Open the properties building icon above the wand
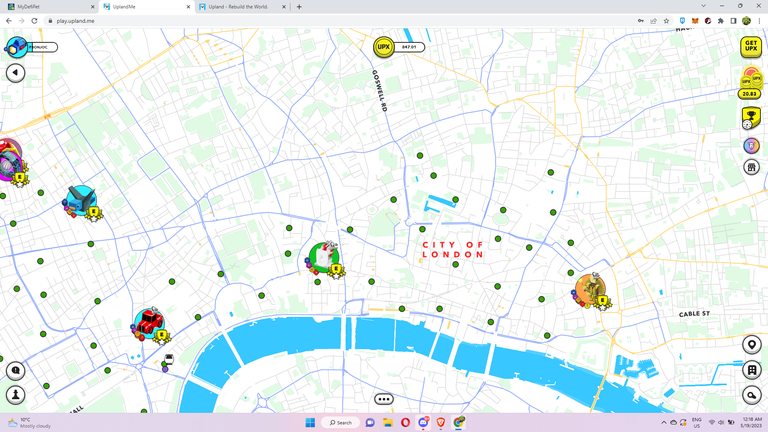The width and height of the screenshot is (768, 432). pyautogui.click(x=751, y=370)
